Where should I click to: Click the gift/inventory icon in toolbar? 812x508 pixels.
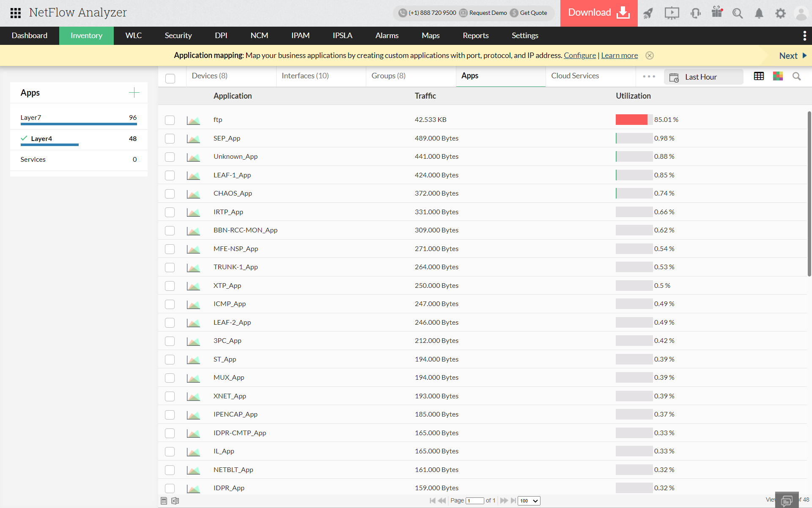pos(718,13)
